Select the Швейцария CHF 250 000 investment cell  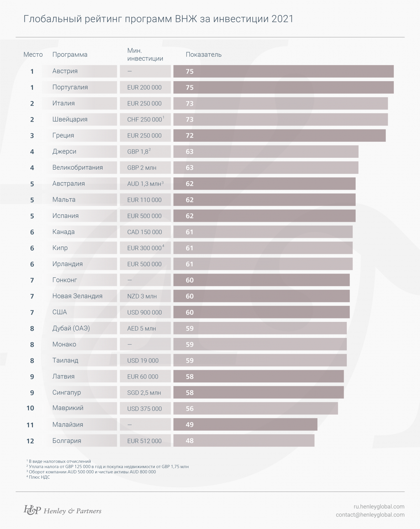tap(145, 119)
